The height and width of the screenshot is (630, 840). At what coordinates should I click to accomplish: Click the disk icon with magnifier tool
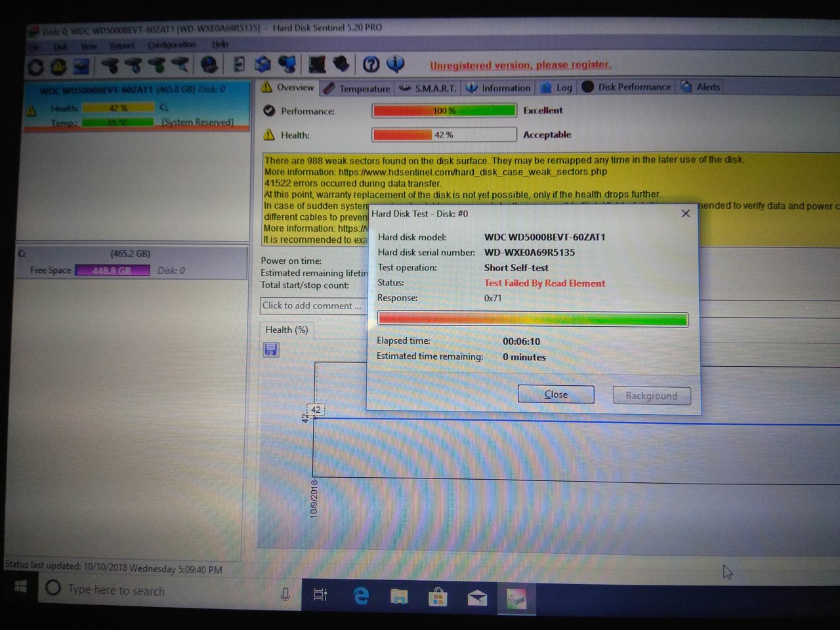[x=179, y=64]
